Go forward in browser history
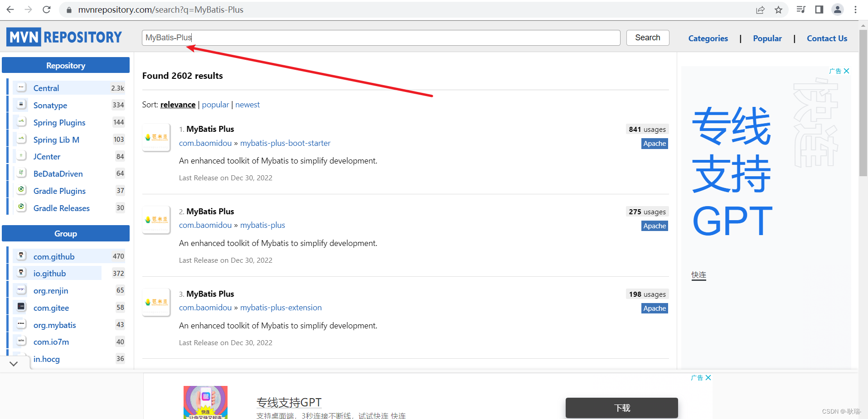 [28, 10]
